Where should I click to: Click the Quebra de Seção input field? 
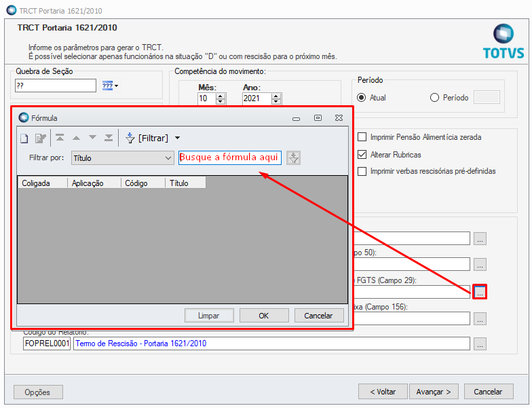click(56, 86)
